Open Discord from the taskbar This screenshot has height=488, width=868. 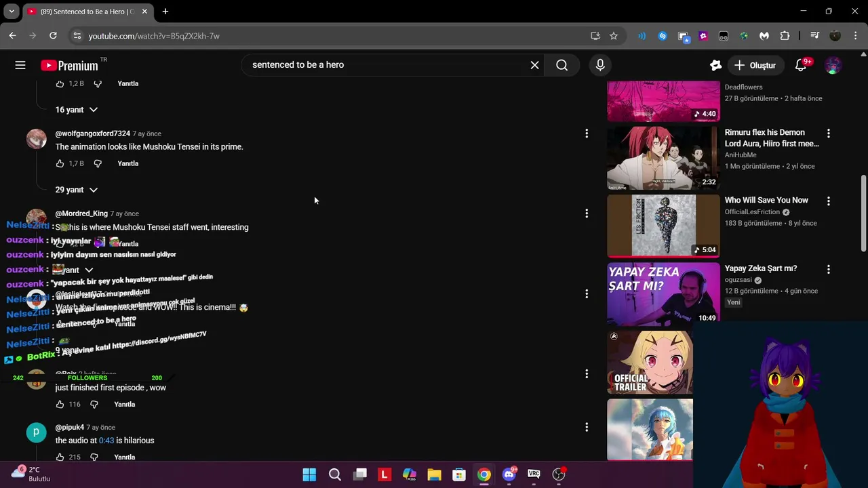(x=509, y=474)
